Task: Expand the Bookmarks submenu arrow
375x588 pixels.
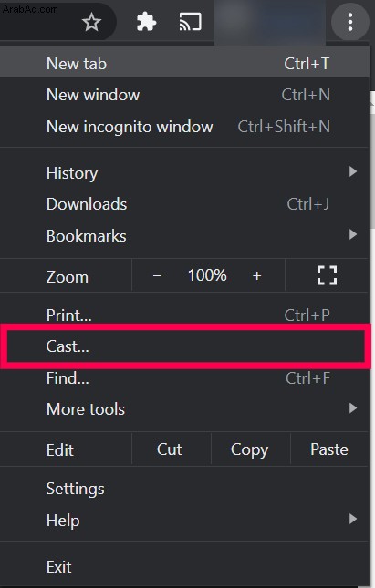Action: coord(352,235)
